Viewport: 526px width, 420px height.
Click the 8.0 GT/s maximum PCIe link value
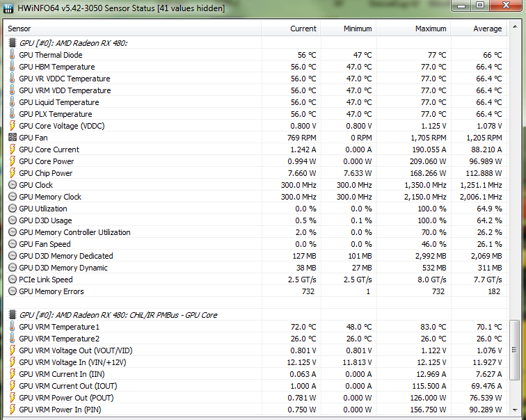432,280
